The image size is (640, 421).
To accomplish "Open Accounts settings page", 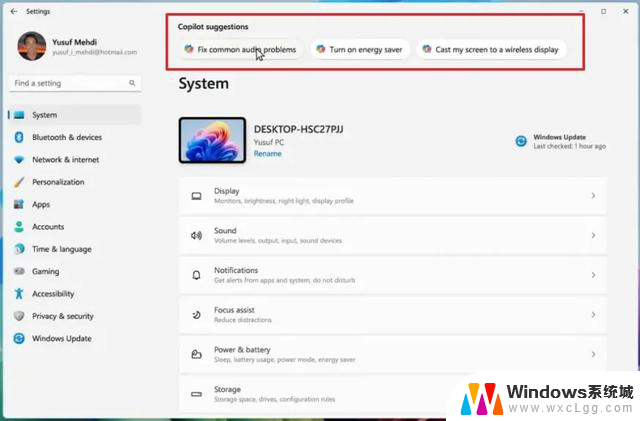I will point(75,227).
